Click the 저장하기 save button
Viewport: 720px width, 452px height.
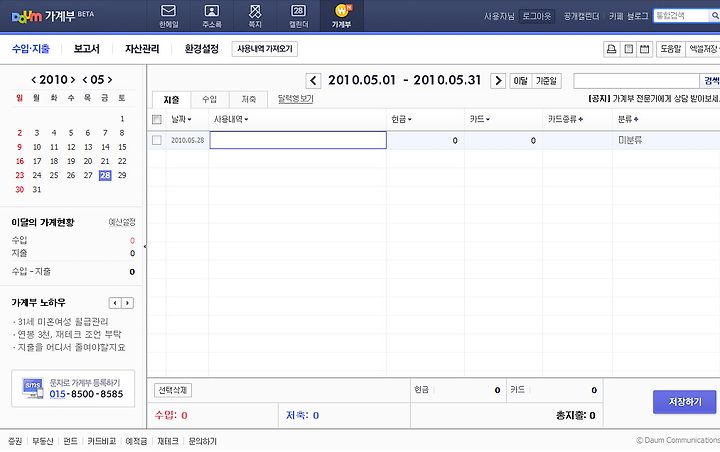pos(685,402)
